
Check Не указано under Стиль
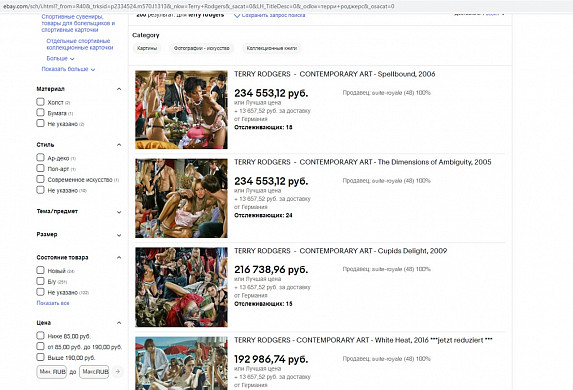pyautogui.click(x=40, y=190)
